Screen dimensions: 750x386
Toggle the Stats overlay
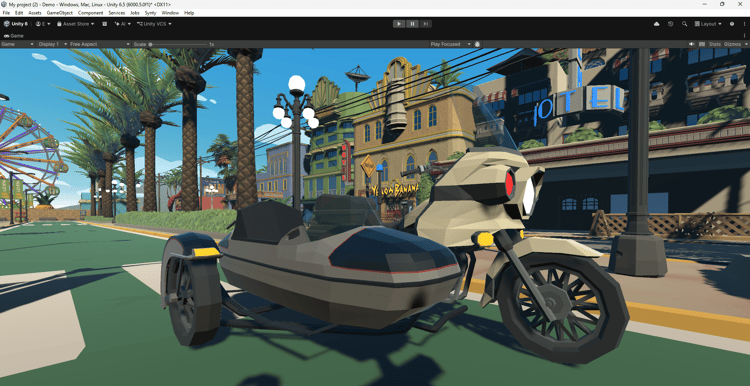coord(715,44)
